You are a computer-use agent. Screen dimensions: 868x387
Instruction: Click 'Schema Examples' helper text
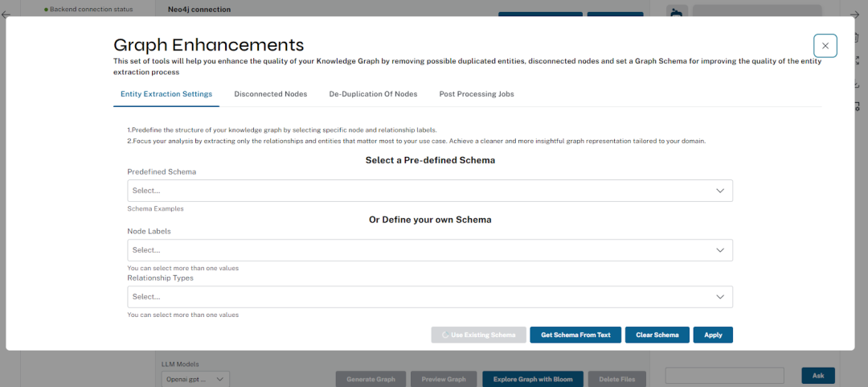tap(156, 209)
